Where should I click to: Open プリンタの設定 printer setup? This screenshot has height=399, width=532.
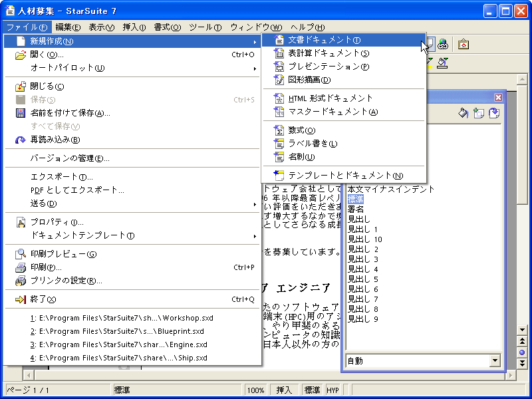coord(132,281)
